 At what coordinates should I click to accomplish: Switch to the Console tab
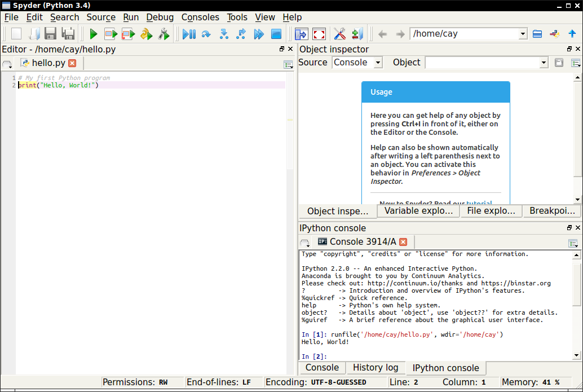pos(322,367)
